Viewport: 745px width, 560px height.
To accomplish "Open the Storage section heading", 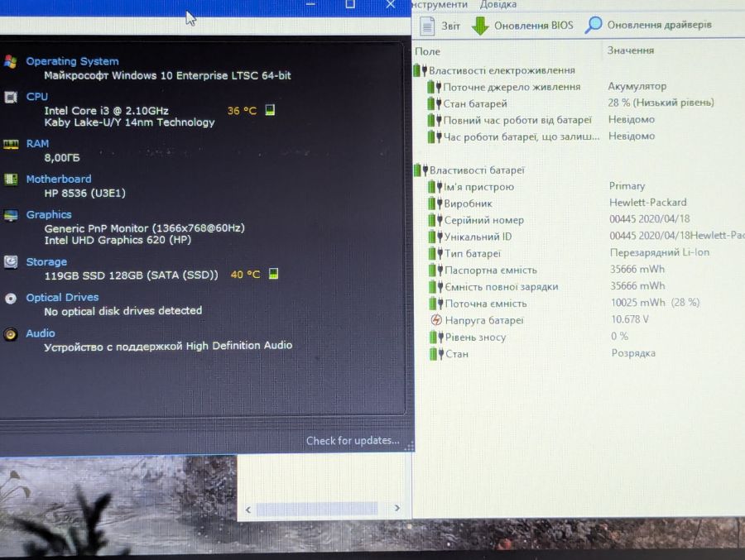I will coord(46,261).
